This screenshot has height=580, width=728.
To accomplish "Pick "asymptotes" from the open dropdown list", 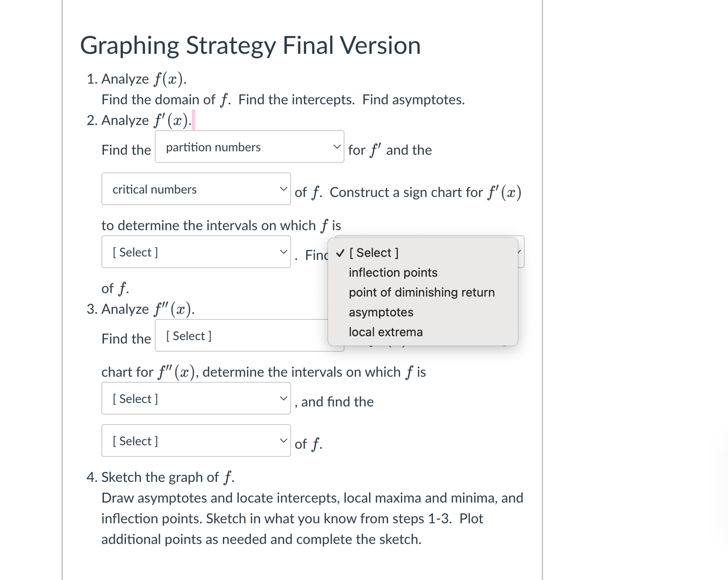I will pos(381,312).
